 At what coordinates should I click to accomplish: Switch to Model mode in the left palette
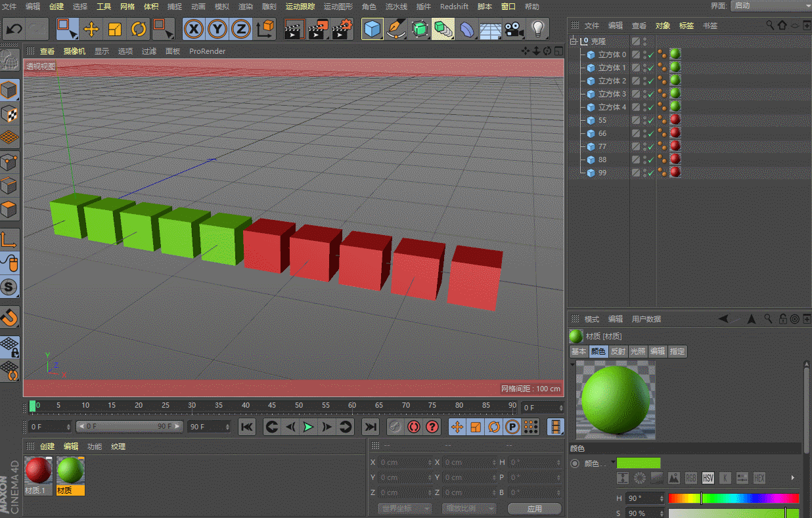click(9, 91)
